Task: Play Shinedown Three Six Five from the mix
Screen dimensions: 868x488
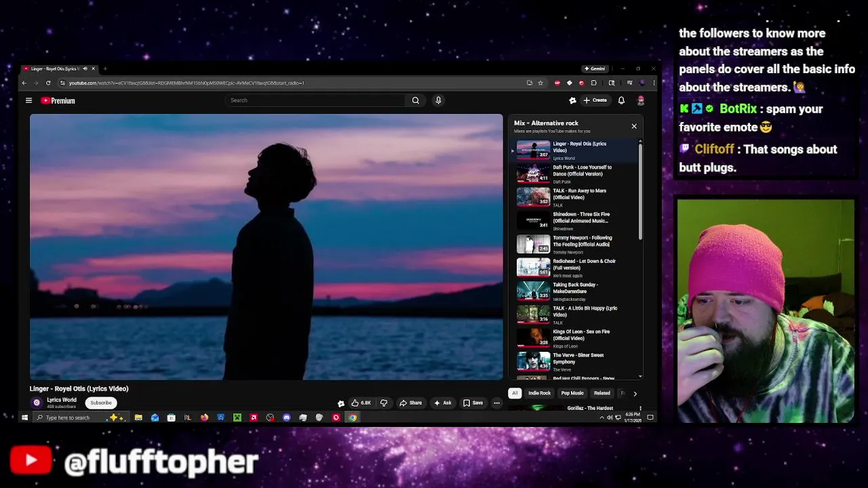Action: [x=575, y=221]
